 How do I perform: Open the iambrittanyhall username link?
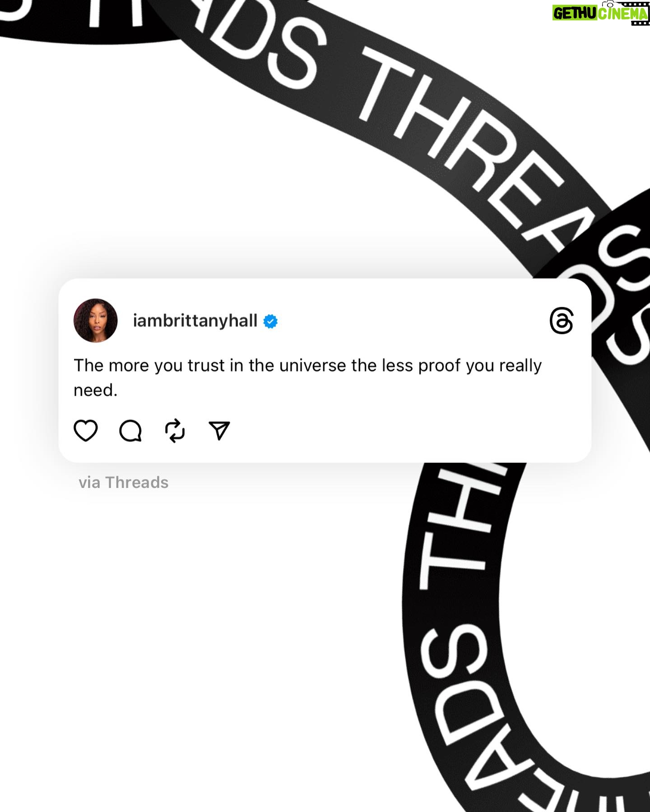195,321
